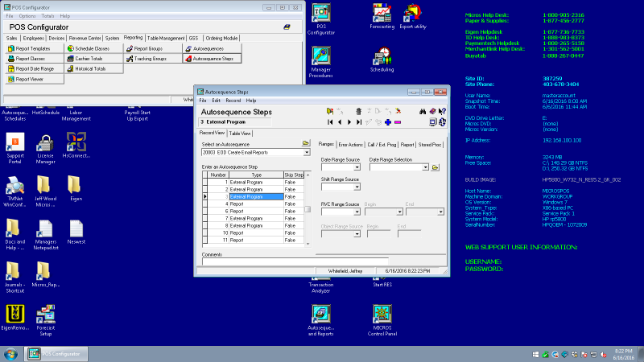Image resolution: width=644 pixels, height=362 pixels.
Task: Select step 4 Report type cell
Action: coord(256,204)
